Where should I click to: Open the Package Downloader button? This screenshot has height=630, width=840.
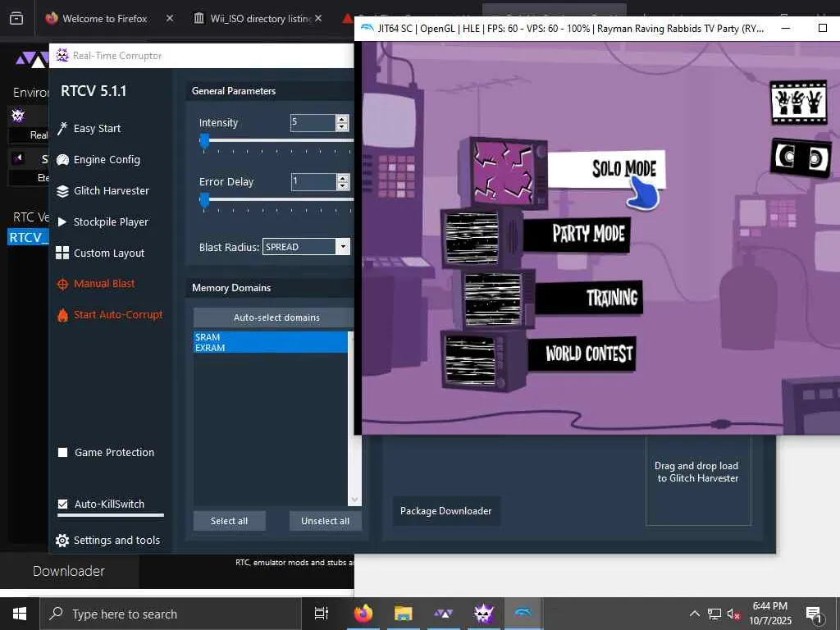pyautogui.click(x=445, y=511)
